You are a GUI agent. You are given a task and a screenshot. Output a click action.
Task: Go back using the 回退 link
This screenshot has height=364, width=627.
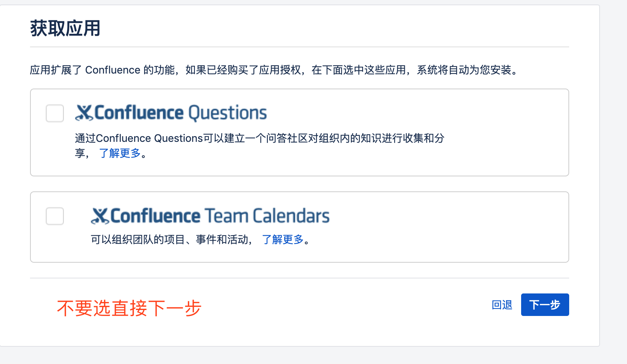(502, 305)
